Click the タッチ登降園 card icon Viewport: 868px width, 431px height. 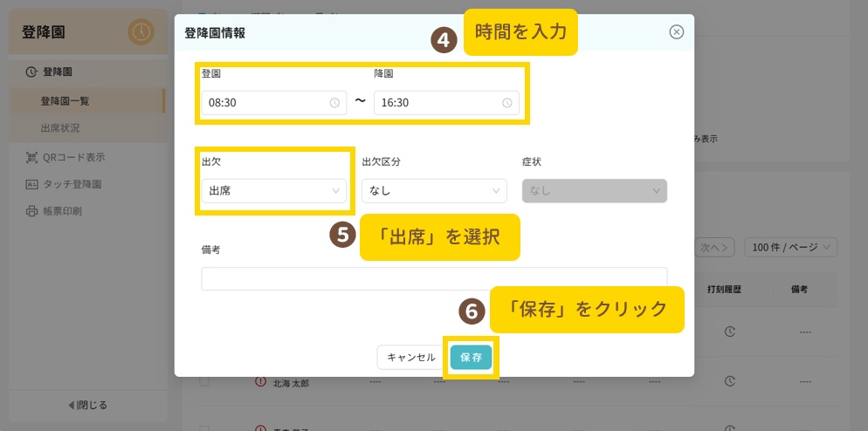point(32,184)
